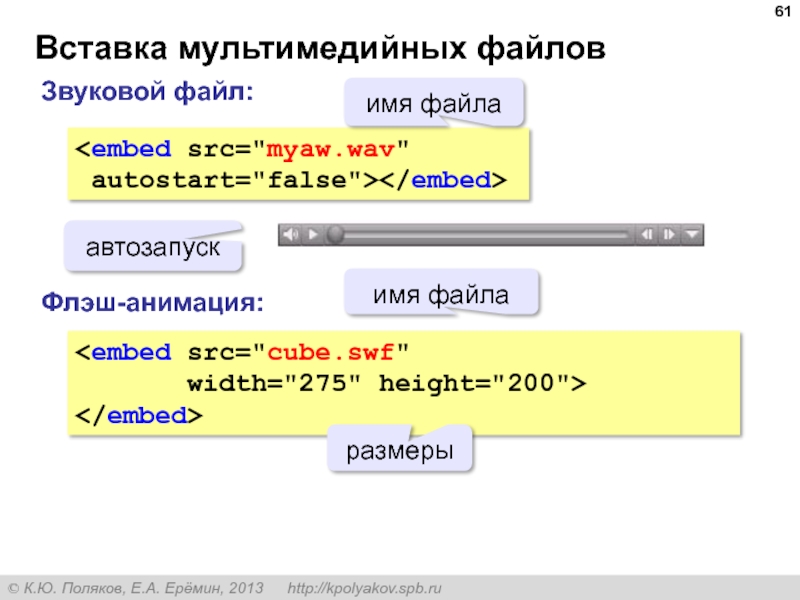
Task: Click the closing </embed> tag on last code line
Action: click(x=139, y=416)
